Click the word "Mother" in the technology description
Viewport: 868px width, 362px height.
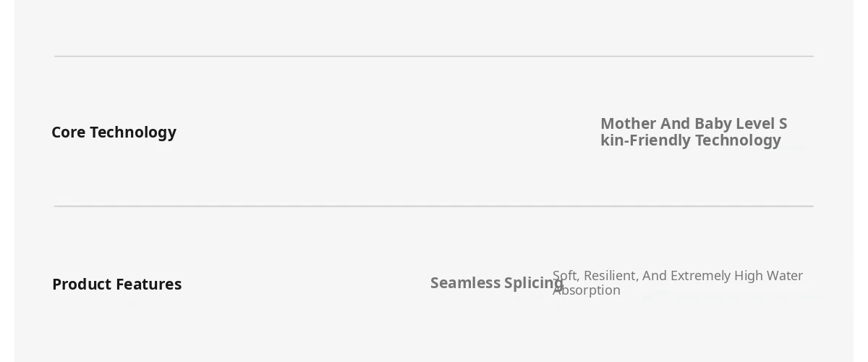(628, 124)
